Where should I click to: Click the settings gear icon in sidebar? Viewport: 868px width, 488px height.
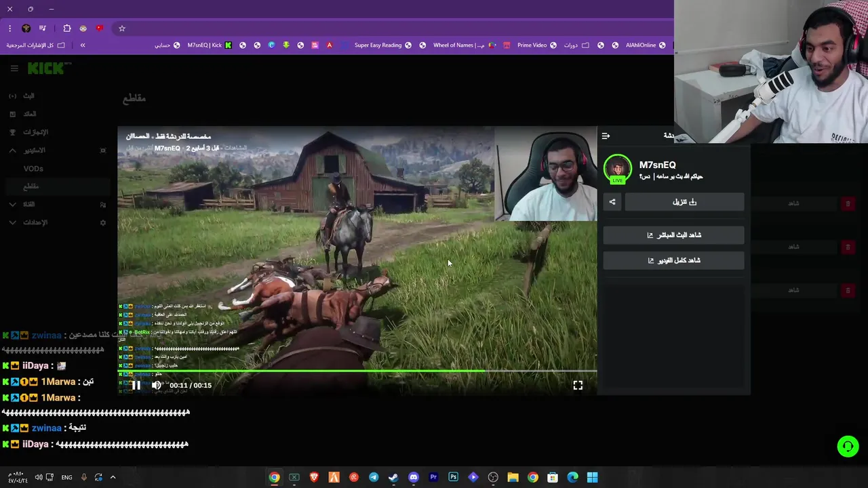click(x=103, y=222)
